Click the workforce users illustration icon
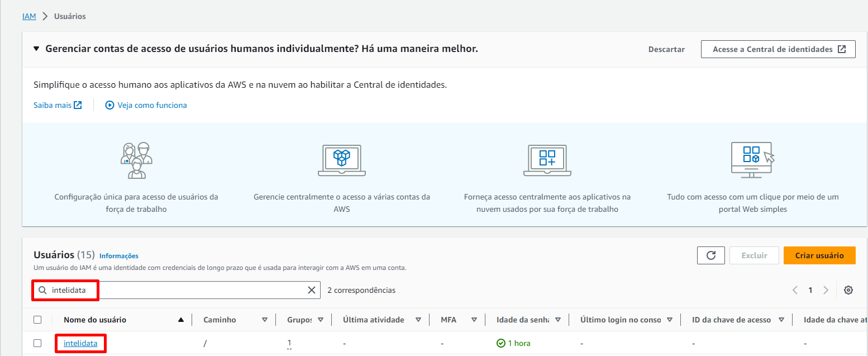Image resolution: width=868 pixels, height=356 pixels. pyautogui.click(x=136, y=160)
